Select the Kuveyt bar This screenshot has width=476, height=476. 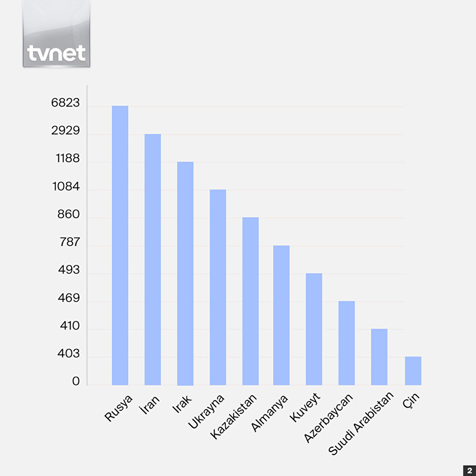[x=314, y=329]
